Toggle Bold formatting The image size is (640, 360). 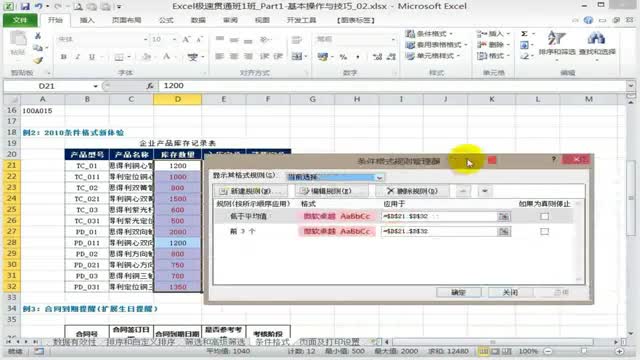click(64, 57)
